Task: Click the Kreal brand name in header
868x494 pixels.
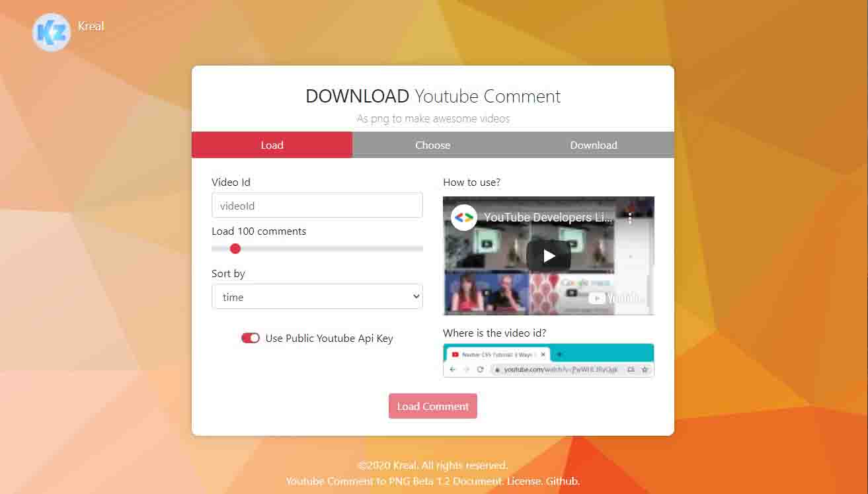Action: click(91, 26)
